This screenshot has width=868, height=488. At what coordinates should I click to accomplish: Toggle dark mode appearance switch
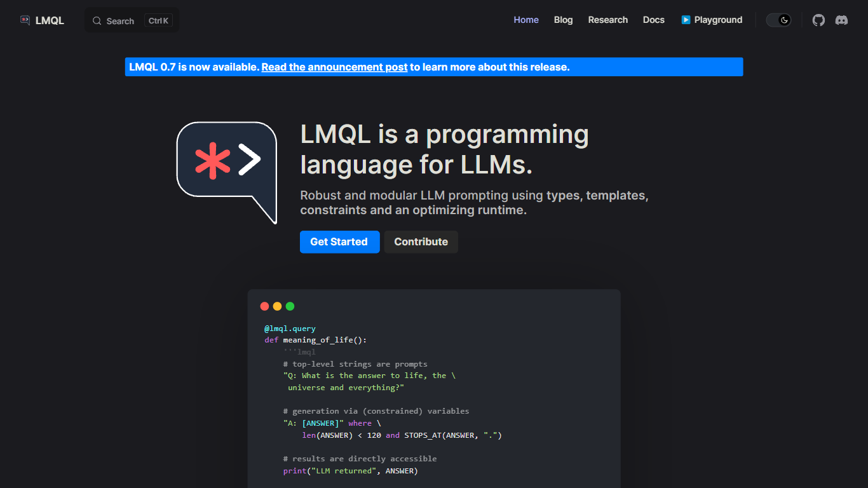click(x=778, y=20)
